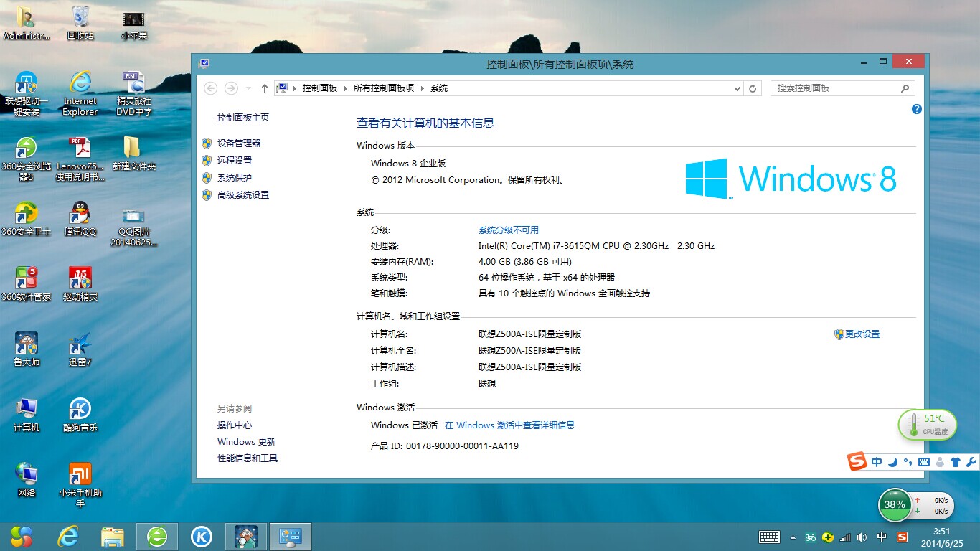Open 远程设置 from the sidebar

coord(235,160)
